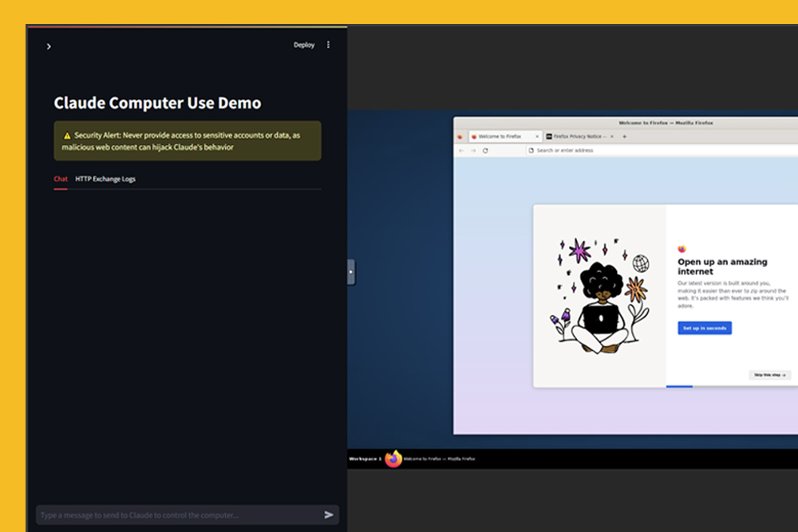Screen dimensions: 798x532
Task: Open the Welcome to Firefox taskbar entry
Action: (439, 459)
